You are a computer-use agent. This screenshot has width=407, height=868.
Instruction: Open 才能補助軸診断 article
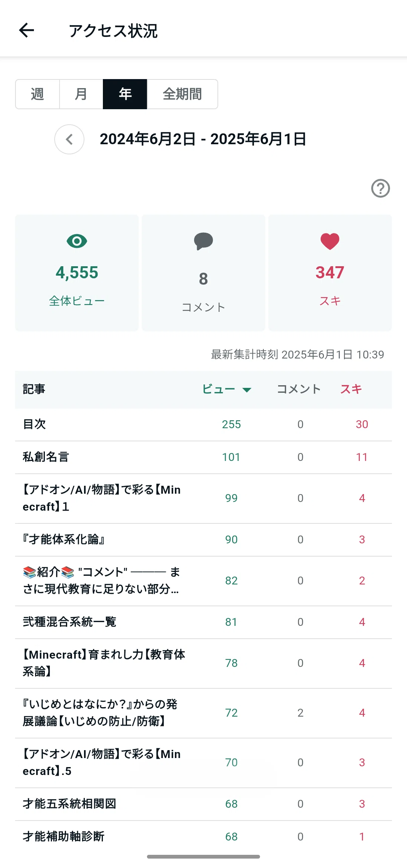point(203,837)
